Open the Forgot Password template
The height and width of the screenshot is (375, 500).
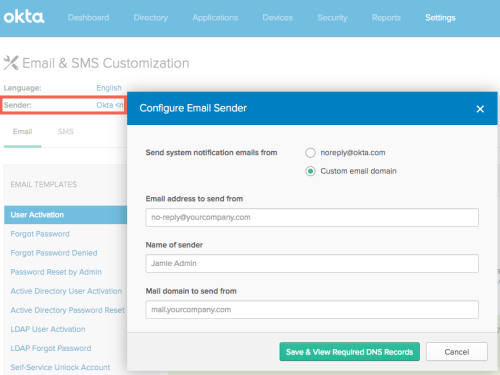(40, 234)
